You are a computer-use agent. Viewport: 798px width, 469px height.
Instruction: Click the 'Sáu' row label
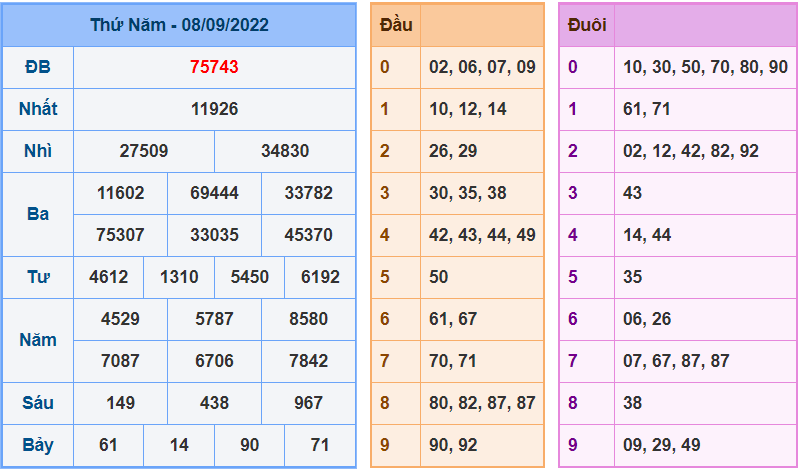click(38, 403)
